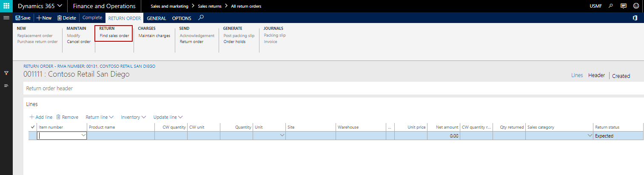Image resolution: width=644 pixels, height=175 pixels.
Task: Switch to the OPTIONS ribbon tab
Action: point(182,18)
